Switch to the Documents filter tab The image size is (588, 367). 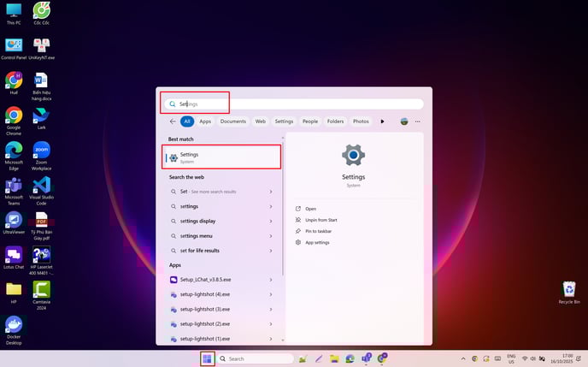[x=233, y=121]
